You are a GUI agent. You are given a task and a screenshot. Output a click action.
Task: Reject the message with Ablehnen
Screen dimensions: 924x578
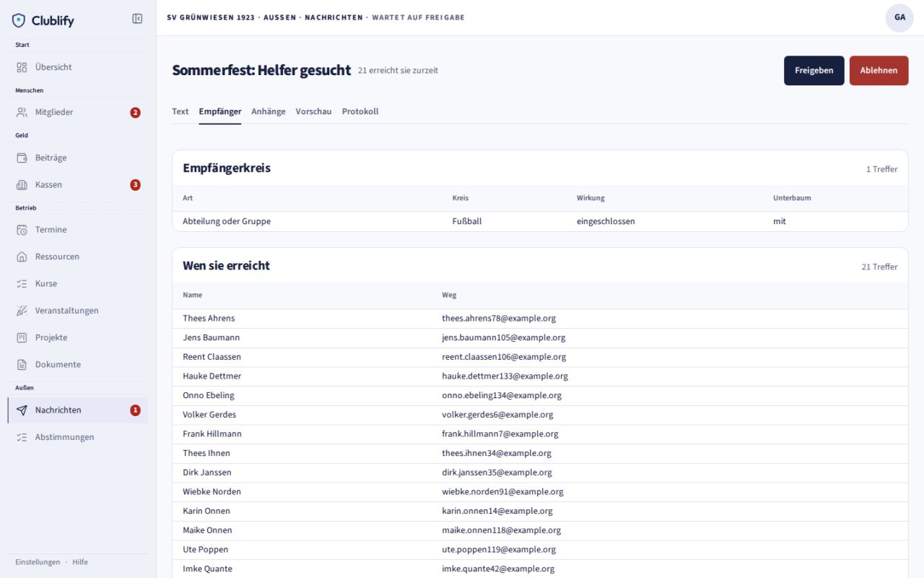tap(879, 71)
